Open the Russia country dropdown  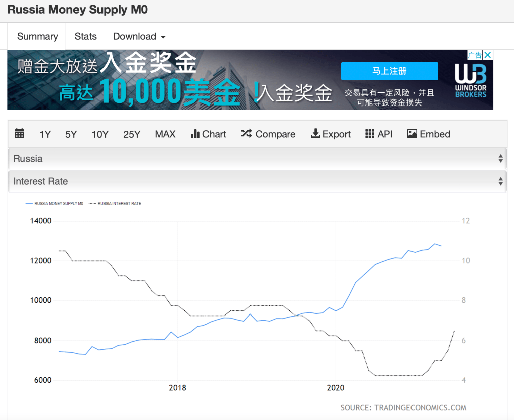[x=257, y=159]
